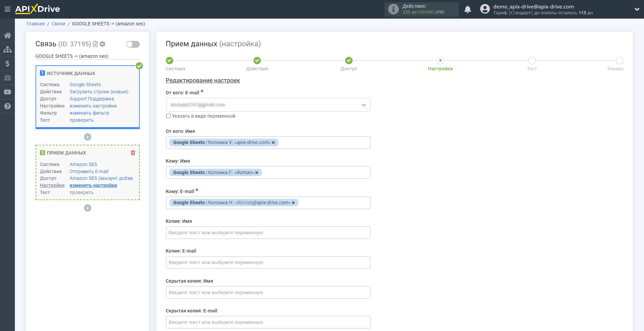The width and height of the screenshot is (644, 331).
Task: Click the Скрытая копия: E-mail input
Action: tap(268, 322)
